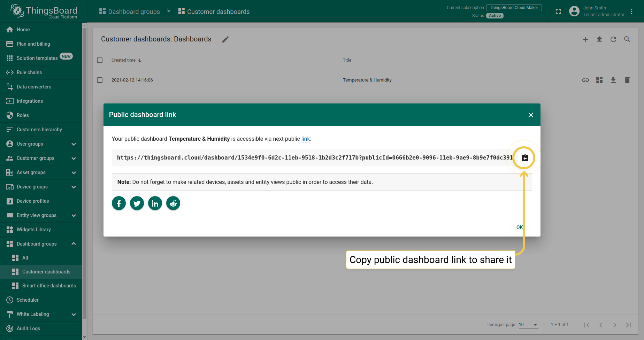Viewport: 644px width, 340px height.
Task: Close the Public dashboard link dialog
Action: click(531, 115)
